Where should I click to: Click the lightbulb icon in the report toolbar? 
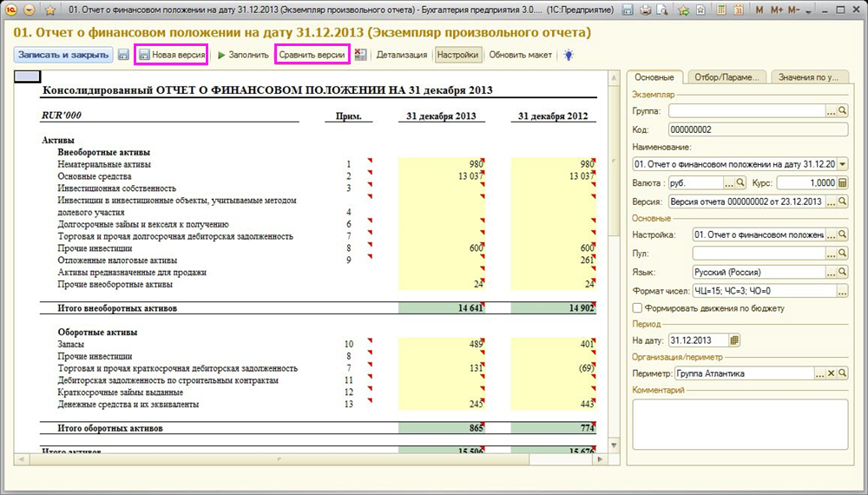(569, 55)
